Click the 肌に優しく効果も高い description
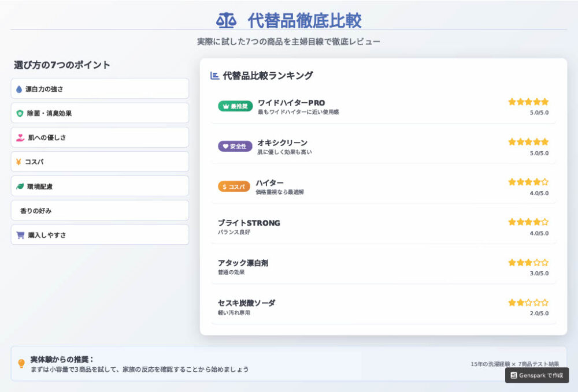Viewport: 578px width, 392px height. 284,152
